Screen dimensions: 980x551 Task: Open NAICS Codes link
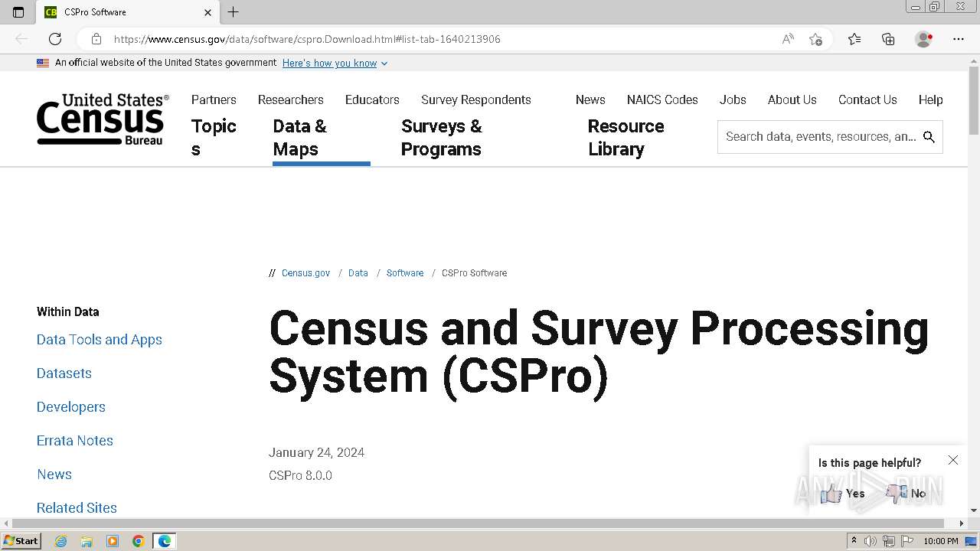(662, 99)
